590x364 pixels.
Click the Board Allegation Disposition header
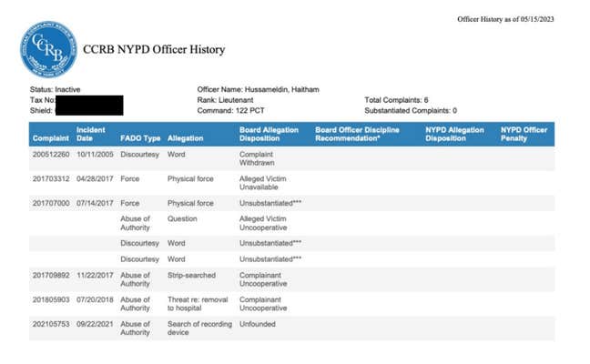(x=269, y=134)
